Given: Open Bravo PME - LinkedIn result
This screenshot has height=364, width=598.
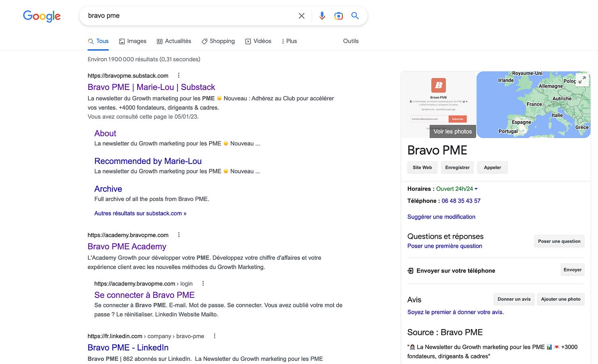Looking at the screenshot, I should (128, 348).
